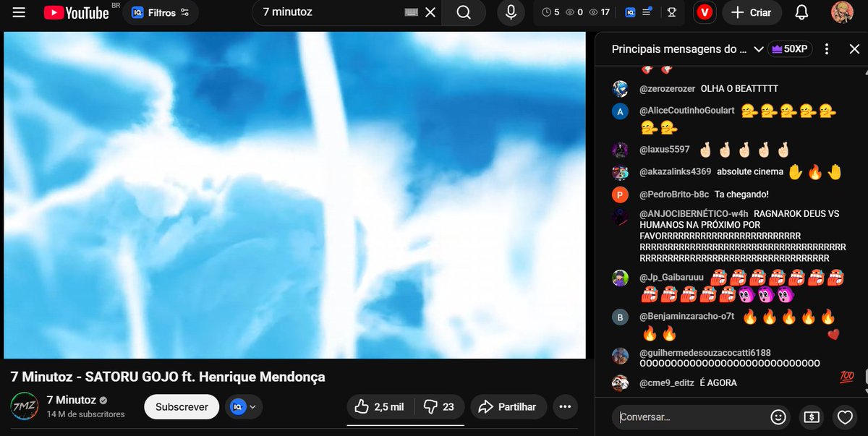Click the vidIQ eye stat showing 0

tap(574, 12)
